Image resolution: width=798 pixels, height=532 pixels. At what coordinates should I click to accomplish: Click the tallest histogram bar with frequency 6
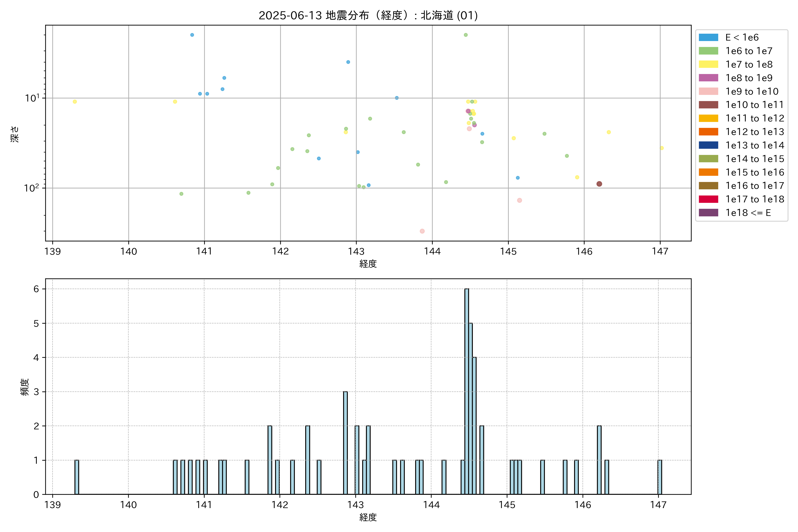coord(467,391)
